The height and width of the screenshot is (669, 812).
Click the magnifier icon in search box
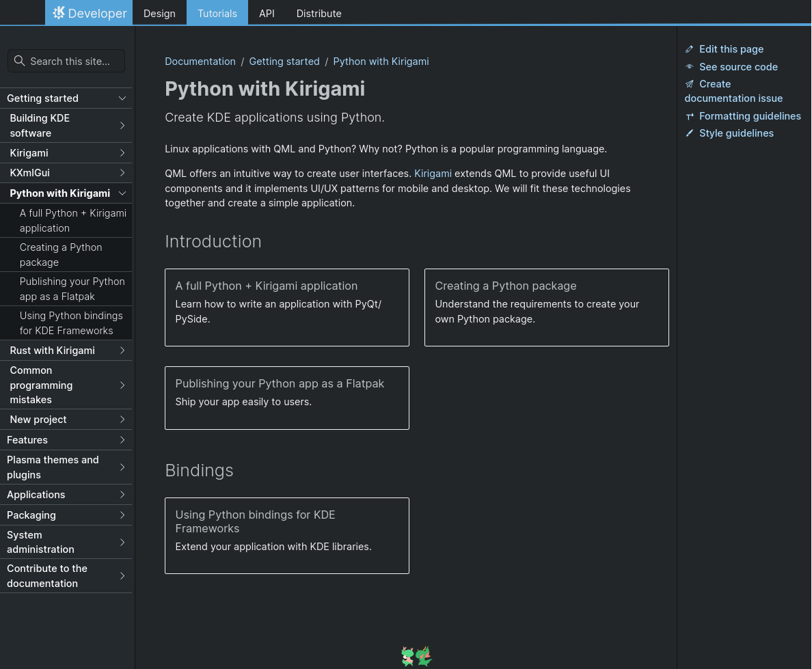click(x=19, y=62)
